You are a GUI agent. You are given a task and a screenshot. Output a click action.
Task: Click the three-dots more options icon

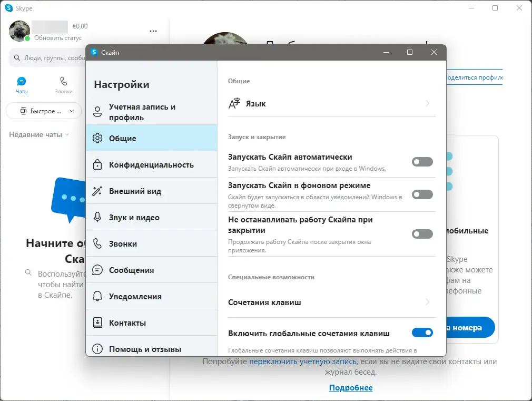click(153, 31)
